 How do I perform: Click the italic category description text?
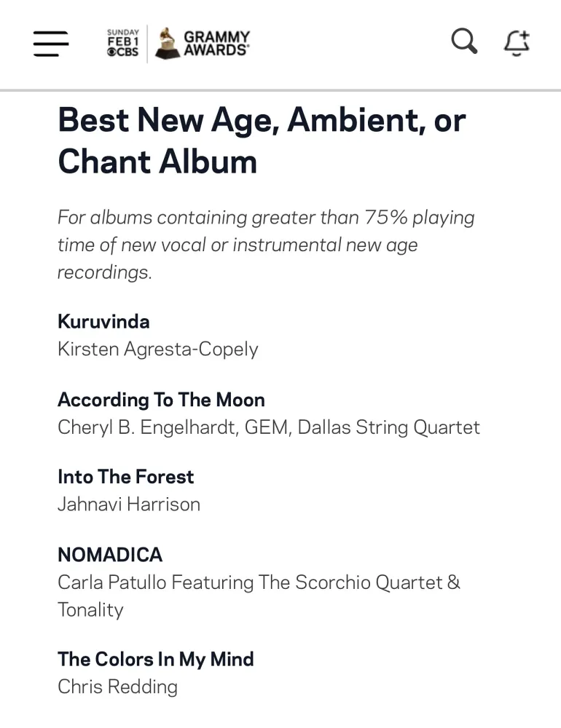[x=265, y=245]
